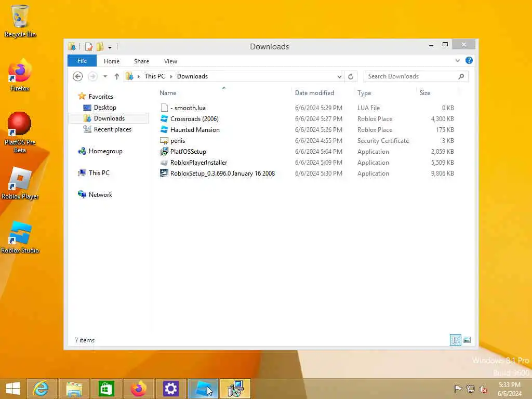
Task: Select the Crossroads (2006) file
Action: (x=194, y=119)
